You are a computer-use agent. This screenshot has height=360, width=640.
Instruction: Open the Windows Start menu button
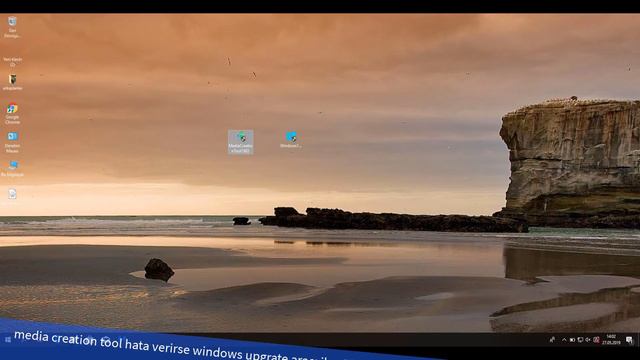pyautogui.click(x=8, y=339)
